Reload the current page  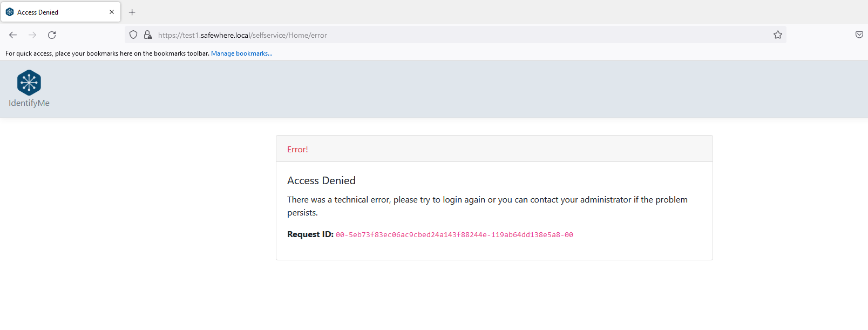52,35
